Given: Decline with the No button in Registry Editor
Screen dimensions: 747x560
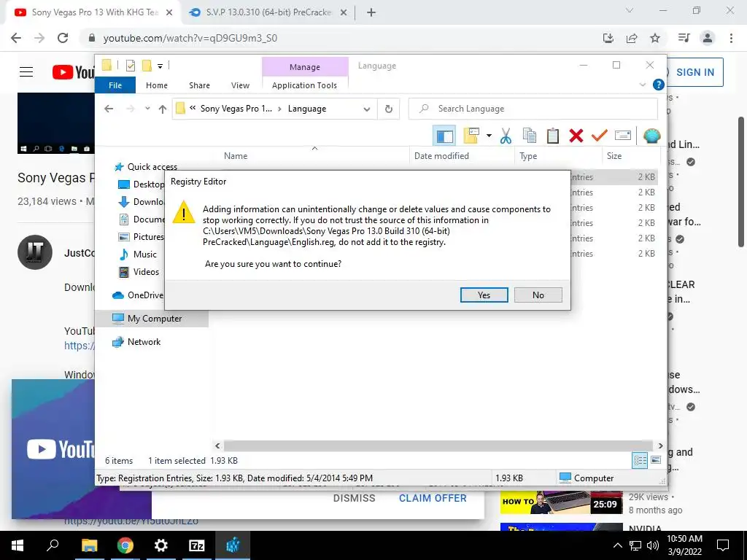Looking at the screenshot, I should point(538,295).
